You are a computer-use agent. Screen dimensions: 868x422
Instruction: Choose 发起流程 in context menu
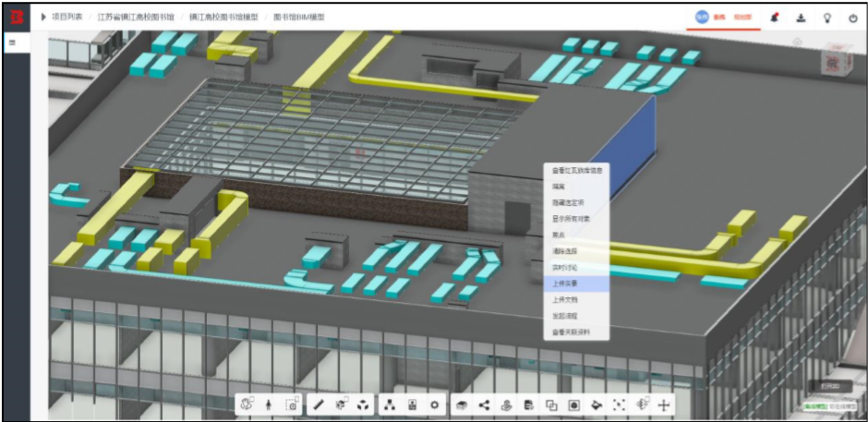click(x=576, y=316)
